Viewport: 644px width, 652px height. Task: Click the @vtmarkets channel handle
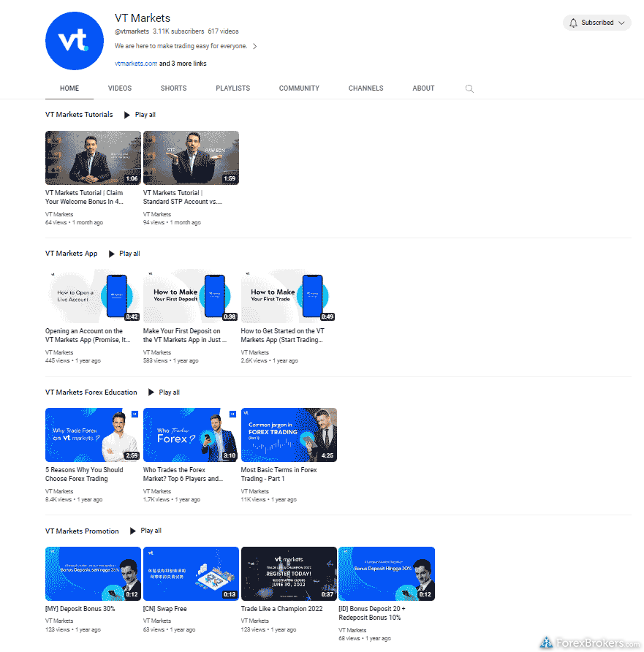click(132, 31)
